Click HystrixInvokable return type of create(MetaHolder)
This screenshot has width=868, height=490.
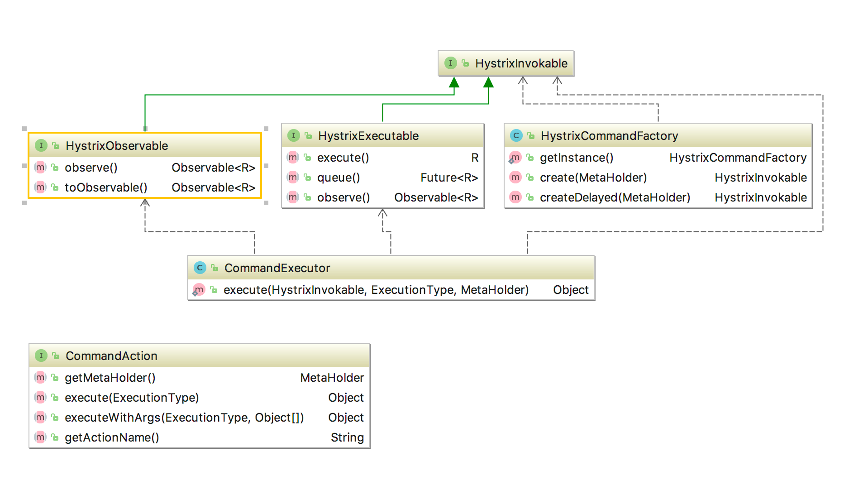tap(761, 178)
